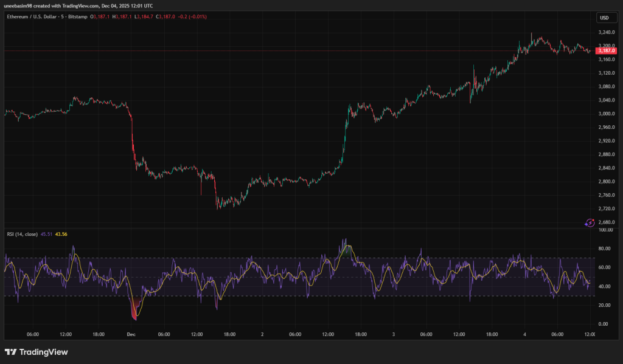Click the Dec date on time axis

point(131,334)
